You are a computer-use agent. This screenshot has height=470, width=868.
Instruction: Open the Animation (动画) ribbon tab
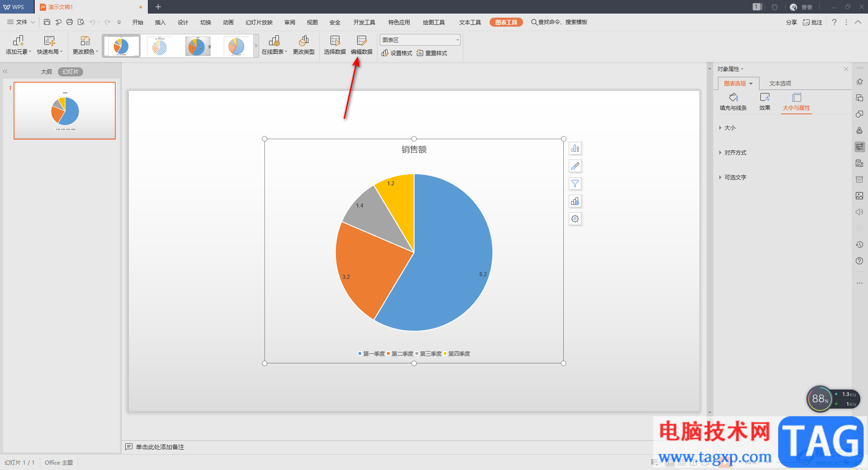pyautogui.click(x=228, y=22)
